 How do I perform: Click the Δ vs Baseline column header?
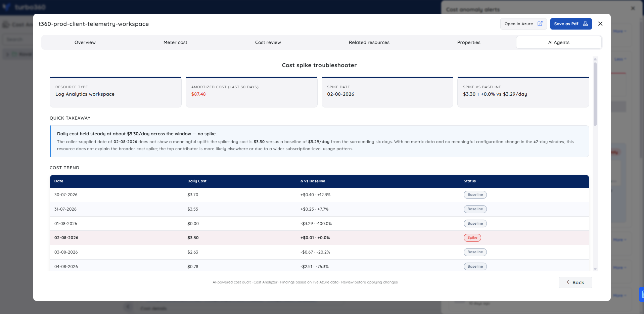pos(313,181)
